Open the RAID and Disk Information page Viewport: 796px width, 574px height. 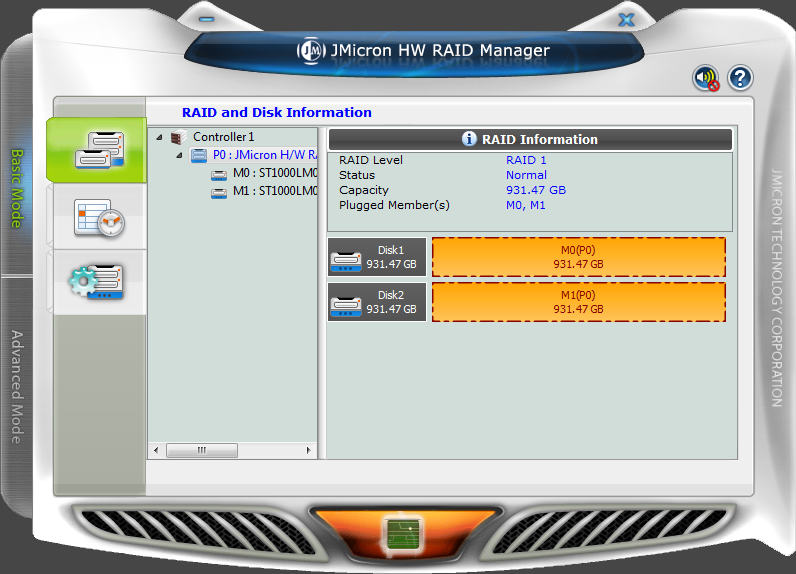(96, 150)
